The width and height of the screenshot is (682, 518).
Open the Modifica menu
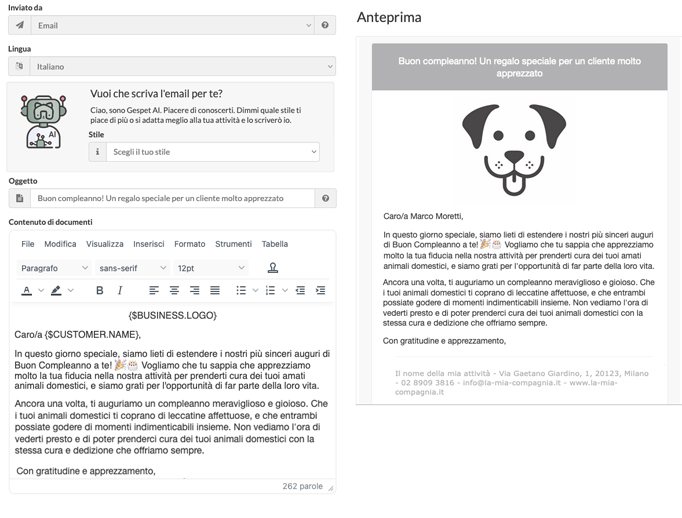[60, 244]
